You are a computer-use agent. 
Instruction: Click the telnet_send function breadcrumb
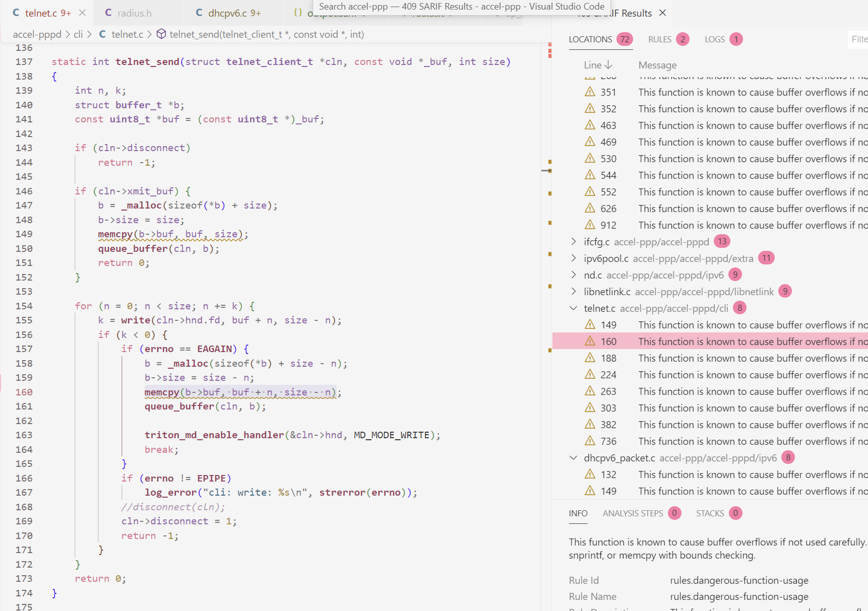click(267, 34)
